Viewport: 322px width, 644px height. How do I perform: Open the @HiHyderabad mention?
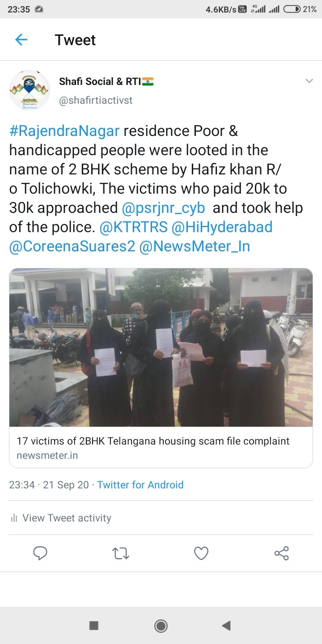tap(222, 227)
